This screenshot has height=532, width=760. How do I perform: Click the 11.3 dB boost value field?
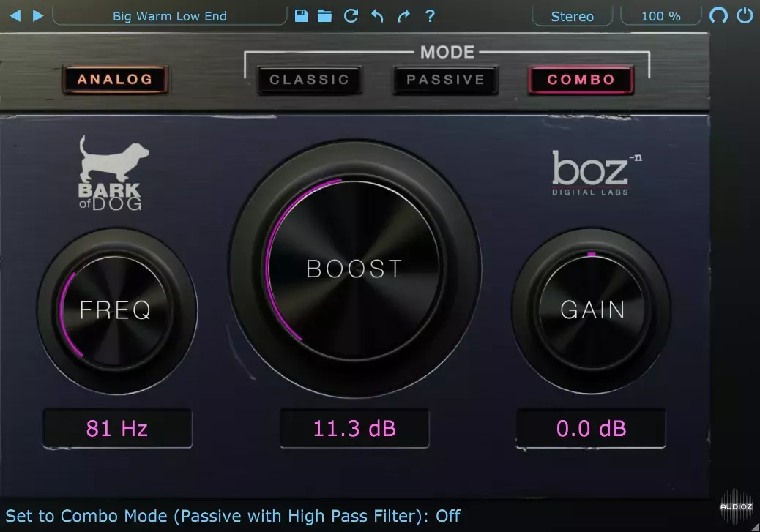click(x=354, y=428)
